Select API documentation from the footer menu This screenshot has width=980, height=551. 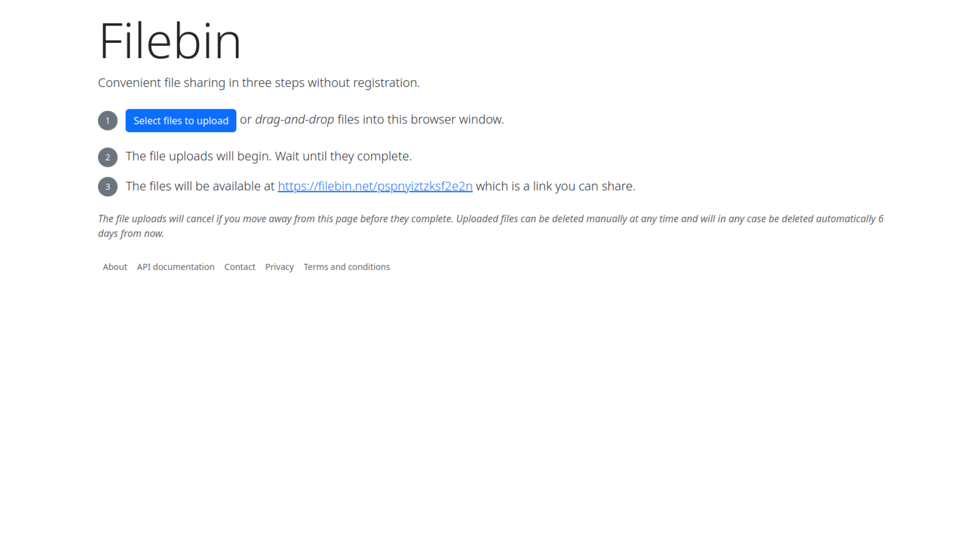(x=175, y=266)
